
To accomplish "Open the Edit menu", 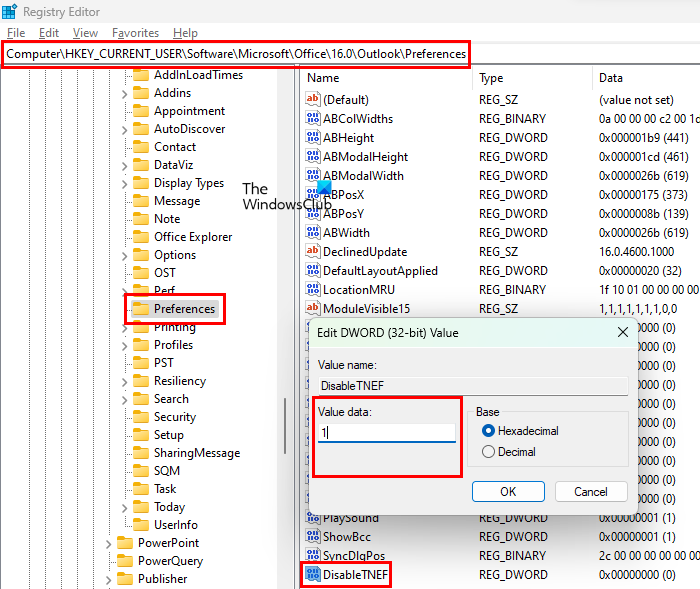I will pos(49,33).
